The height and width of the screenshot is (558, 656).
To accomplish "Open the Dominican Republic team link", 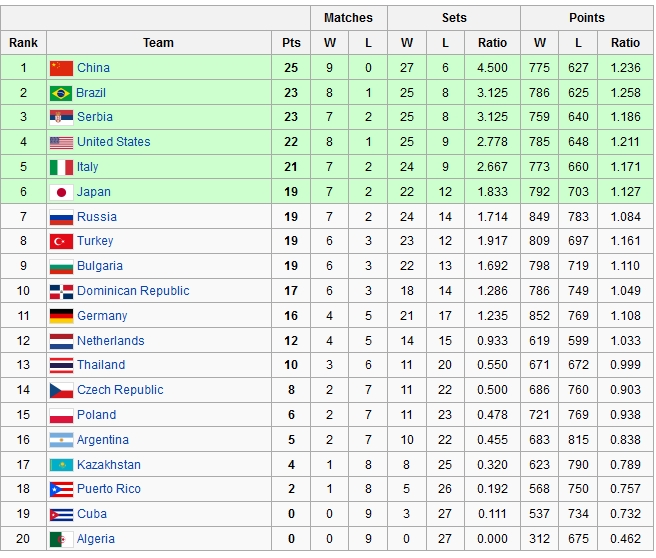I will tap(133, 291).
